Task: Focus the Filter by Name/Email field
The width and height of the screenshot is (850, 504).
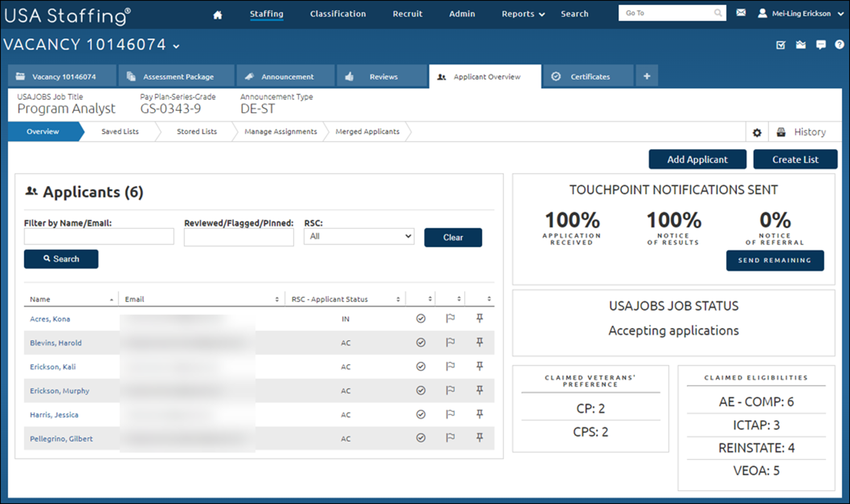Action: (99, 236)
